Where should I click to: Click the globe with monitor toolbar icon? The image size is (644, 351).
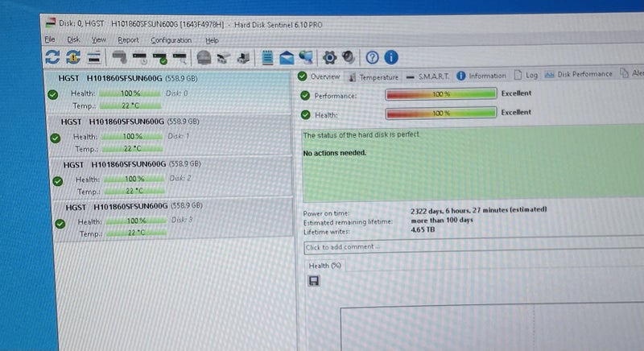[307, 57]
